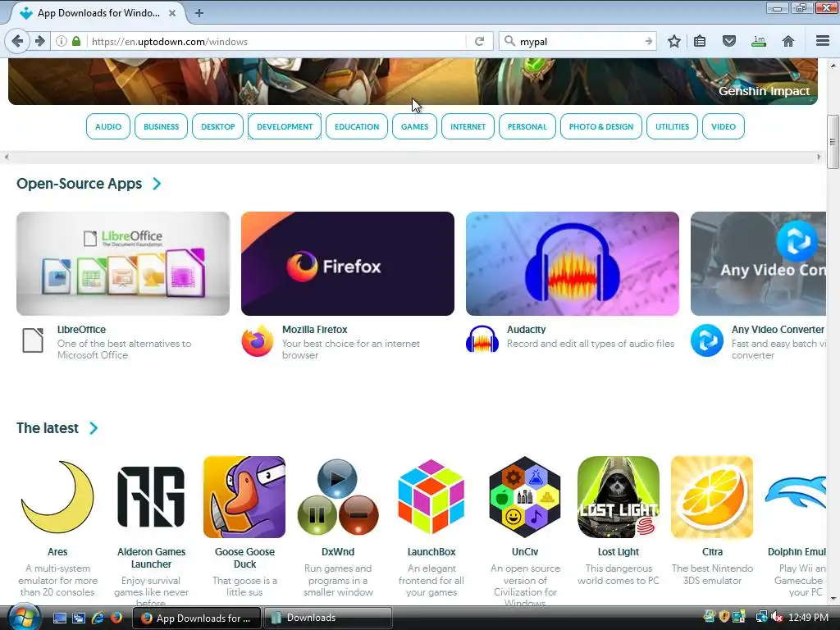Save page to Pocket icon
The width and height of the screenshot is (840, 630).
click(x=729, y=41)
